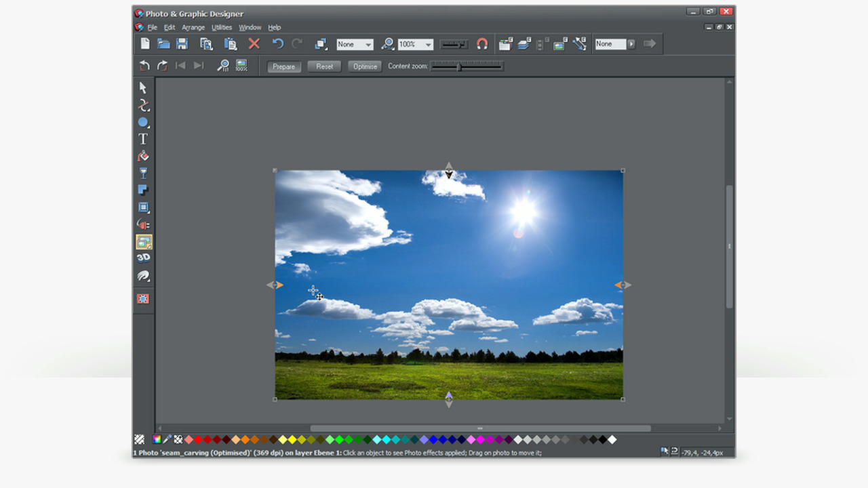The height and width of the screenshot is (488, 868).
Task: Open the colour editor icon
Action: [x=157, y=439]
